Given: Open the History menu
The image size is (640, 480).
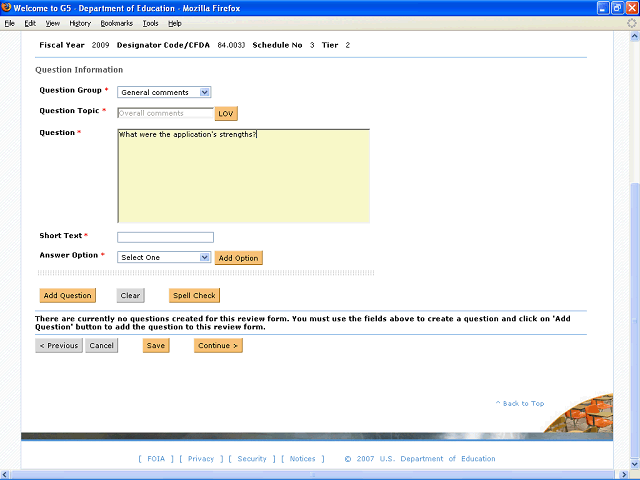Looking at the screenshot, I should [x=80, y=24].
